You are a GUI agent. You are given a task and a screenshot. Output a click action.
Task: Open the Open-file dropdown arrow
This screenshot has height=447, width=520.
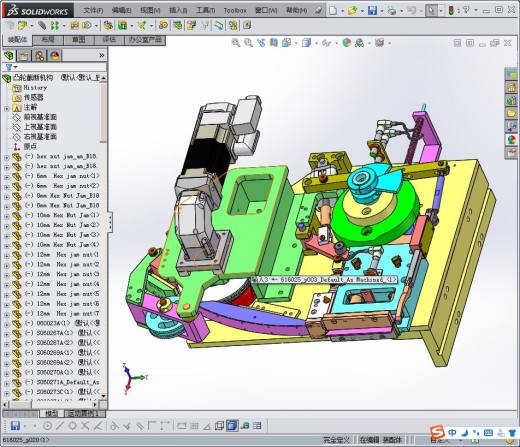point(362,11)
